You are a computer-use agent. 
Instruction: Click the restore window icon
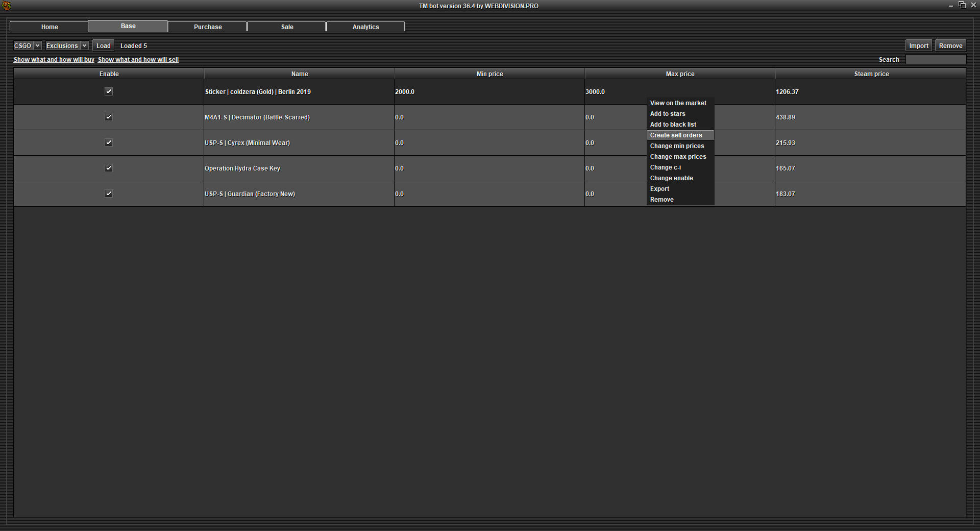(962, 5)
